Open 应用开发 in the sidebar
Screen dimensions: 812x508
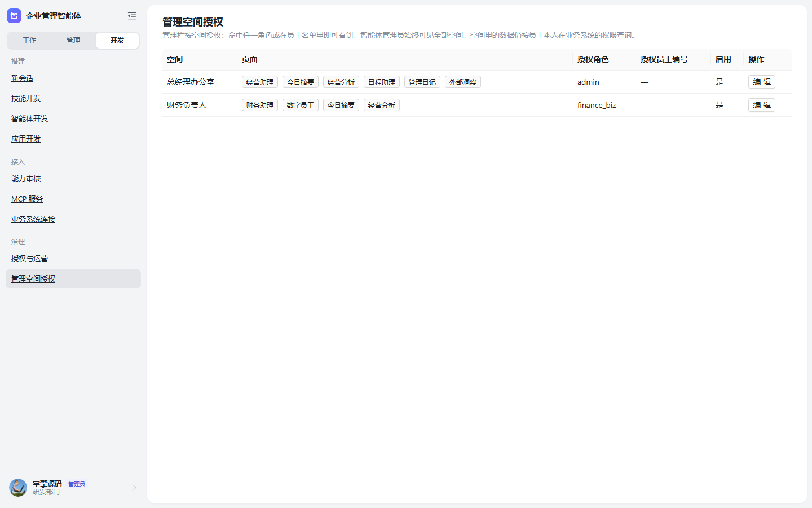[x=26, y=139]
